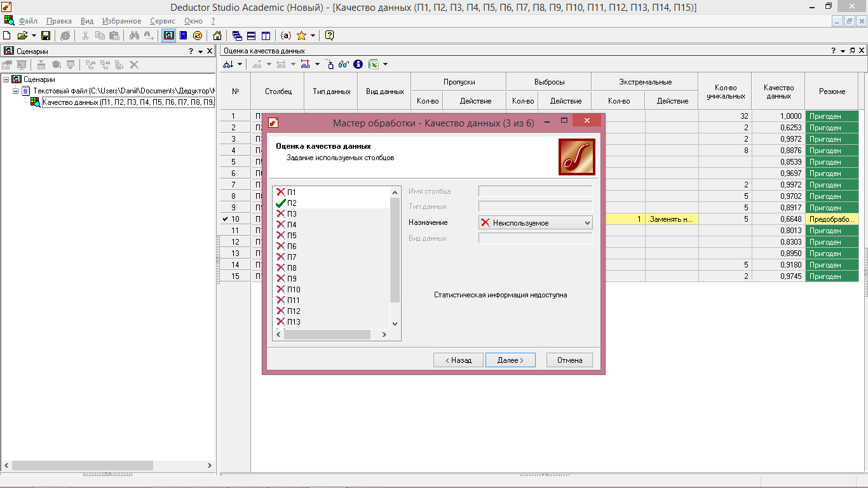This screenshot has width=868, height=488.
Task: Toggle the green checkmark next to П2
Action: coord(280,203)
